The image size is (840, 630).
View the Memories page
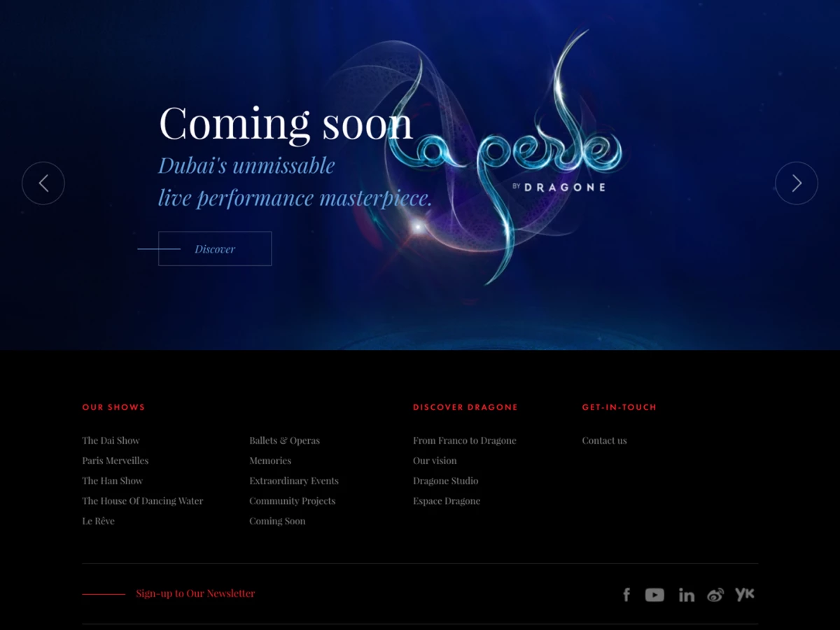(270, 461)
